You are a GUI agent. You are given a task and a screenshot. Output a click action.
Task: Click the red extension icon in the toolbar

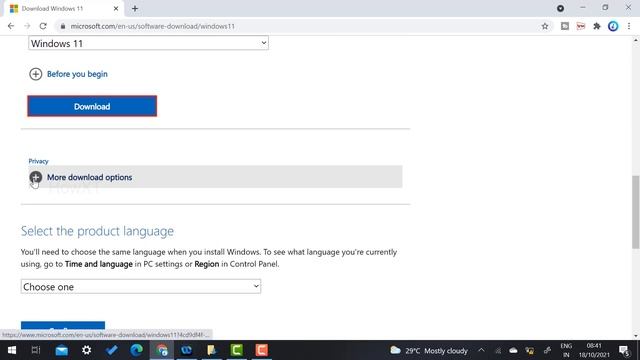(580, 26)
